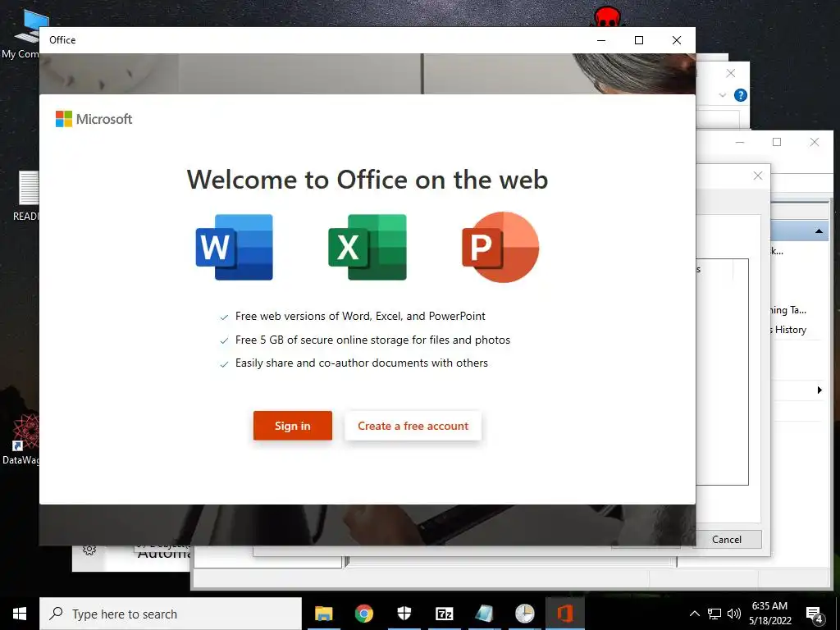Open the DataWag desktop shortcut
840x630 pixels.
click(21, 440)
